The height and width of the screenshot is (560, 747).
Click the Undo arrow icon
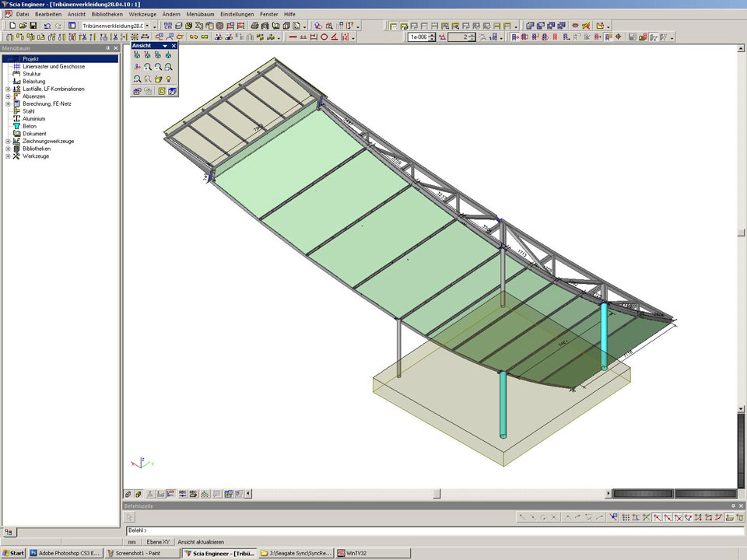pyautogui.click(x=47, y=26)
